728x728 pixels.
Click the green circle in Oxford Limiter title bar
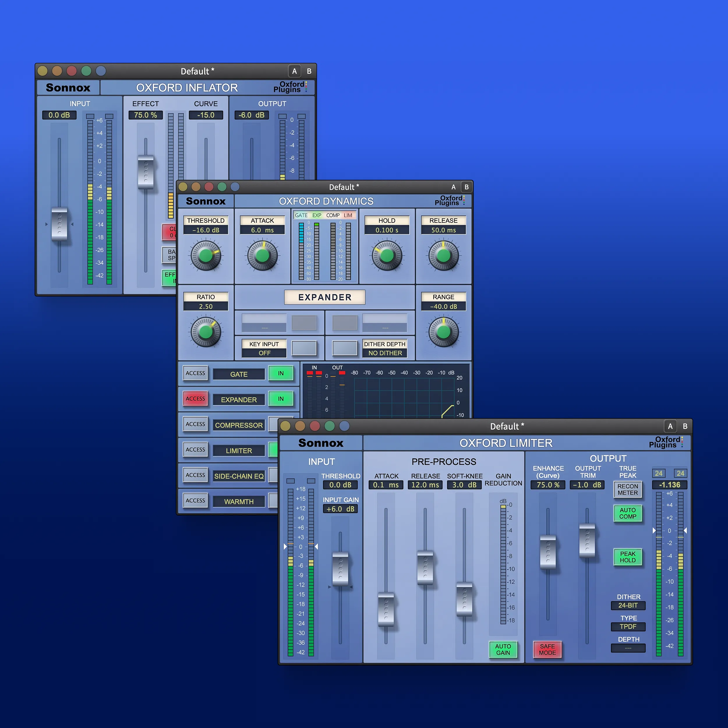[330, 426]
